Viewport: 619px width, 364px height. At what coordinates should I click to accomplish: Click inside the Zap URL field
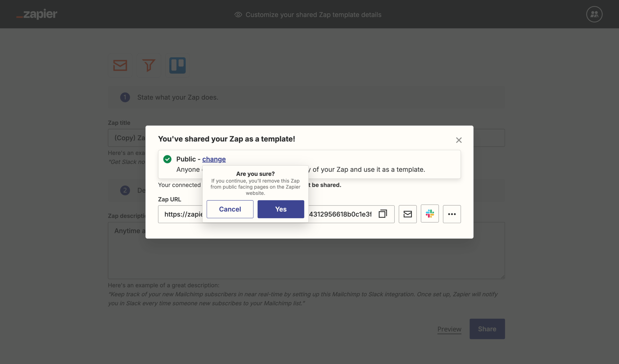[181, 214]
